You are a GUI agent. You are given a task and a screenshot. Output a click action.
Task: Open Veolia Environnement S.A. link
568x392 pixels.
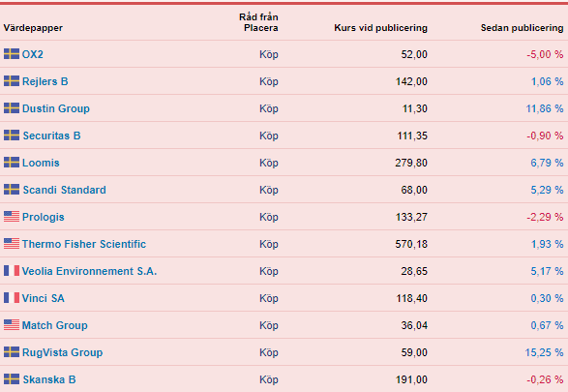(x=89, y=271)
